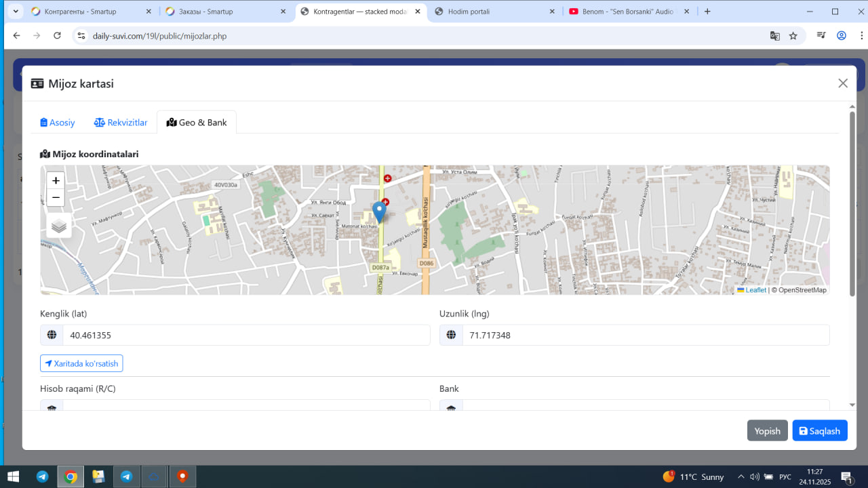Switch the РУС input language indicator

[785, 476]
